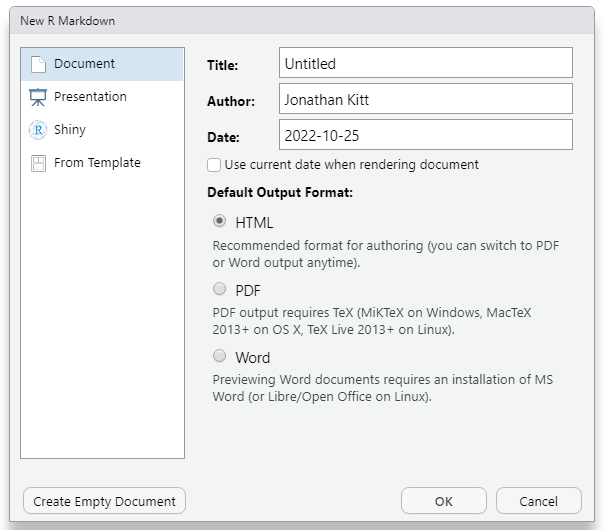
Task: Focus the Author field with Jonathan Kitt
Action: [x=425, y=99]
